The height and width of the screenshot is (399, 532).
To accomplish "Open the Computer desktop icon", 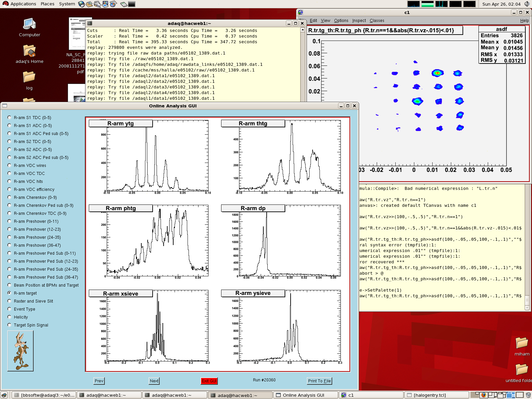I will [29, 27].
